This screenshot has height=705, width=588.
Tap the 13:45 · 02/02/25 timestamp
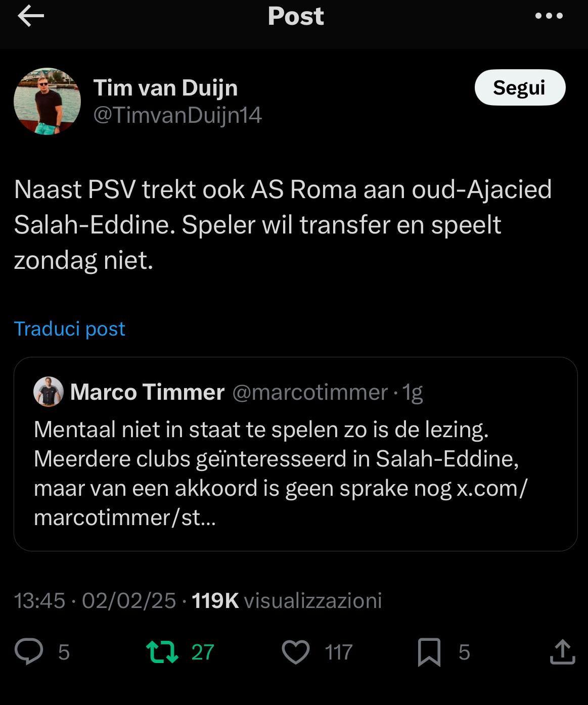(x=95, y=600)
